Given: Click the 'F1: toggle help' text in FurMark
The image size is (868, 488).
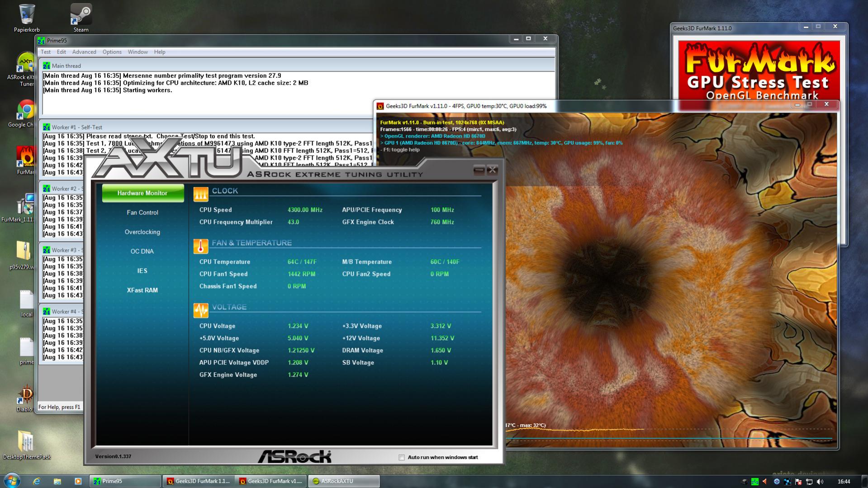Looking at the screenshot, I should (x=400, y=150).
